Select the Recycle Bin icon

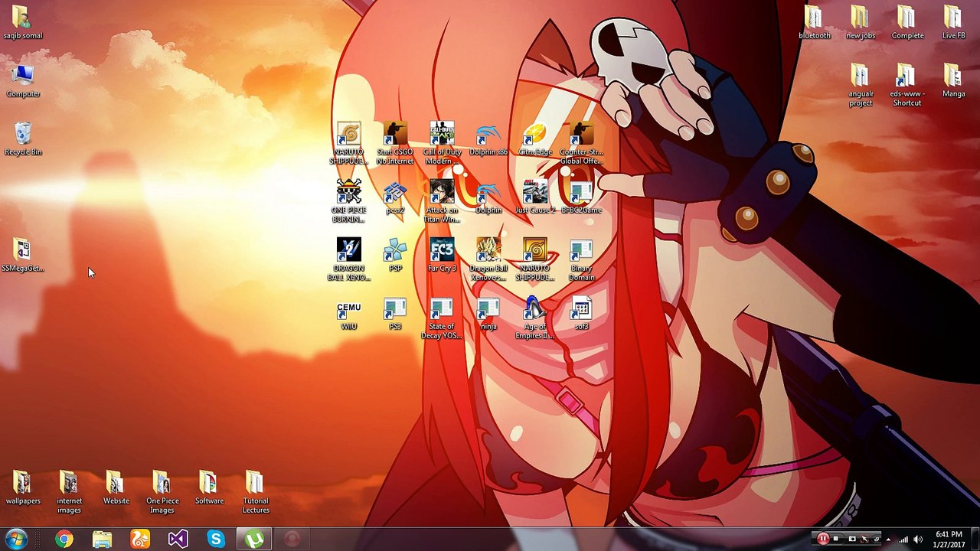pyautogui.click(x=23, y=139)
